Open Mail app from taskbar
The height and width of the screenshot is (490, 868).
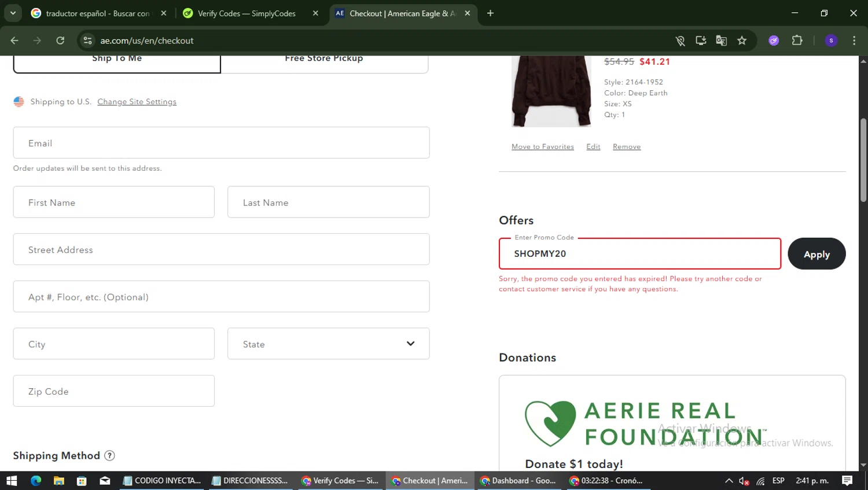click(x=105, y=481)
